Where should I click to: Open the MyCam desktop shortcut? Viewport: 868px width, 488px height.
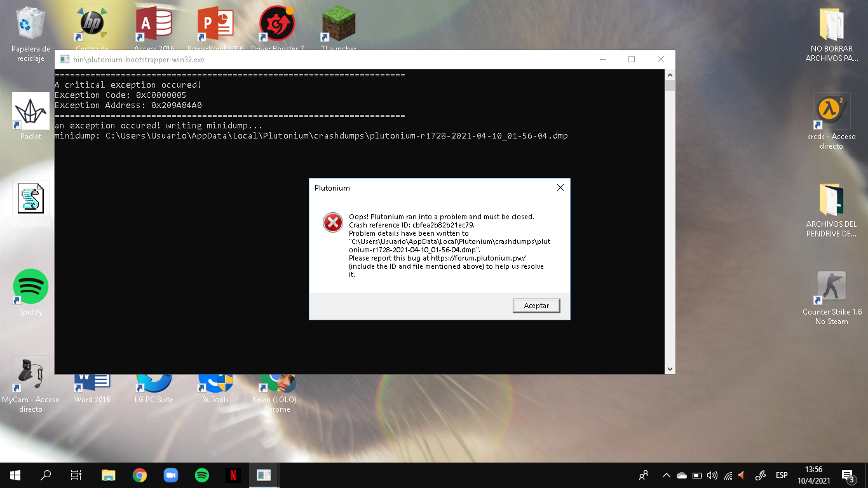click(31, 375)
